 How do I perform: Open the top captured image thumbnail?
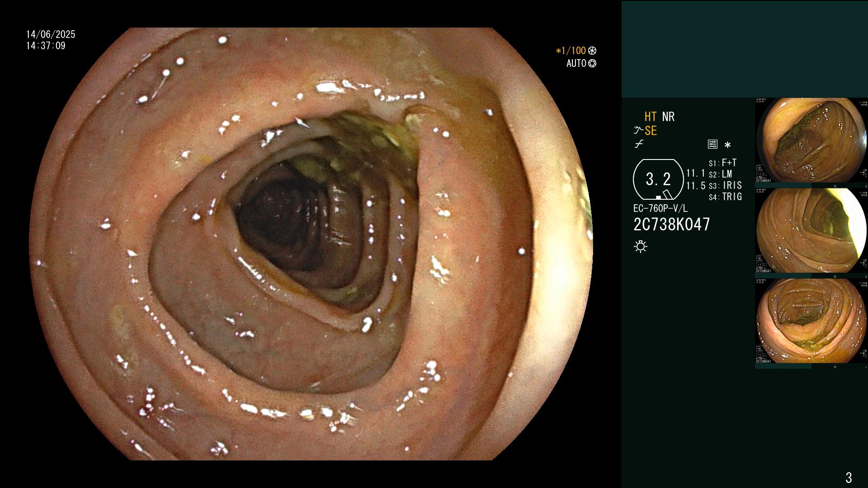coord(811,140)
